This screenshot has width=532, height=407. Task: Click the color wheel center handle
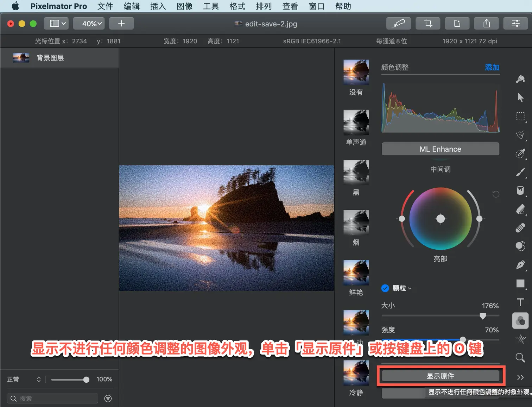pos(440,219)
